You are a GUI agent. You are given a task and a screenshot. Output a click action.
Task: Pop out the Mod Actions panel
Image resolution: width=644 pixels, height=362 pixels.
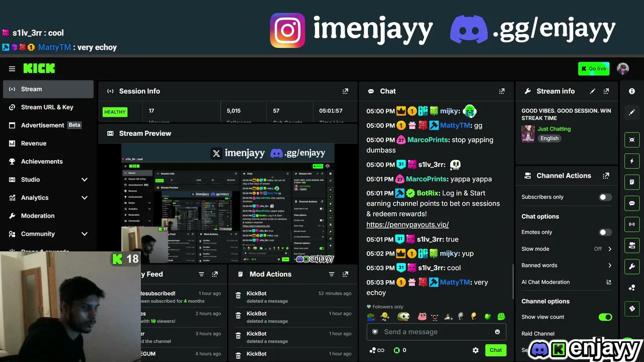coord(345,274)
